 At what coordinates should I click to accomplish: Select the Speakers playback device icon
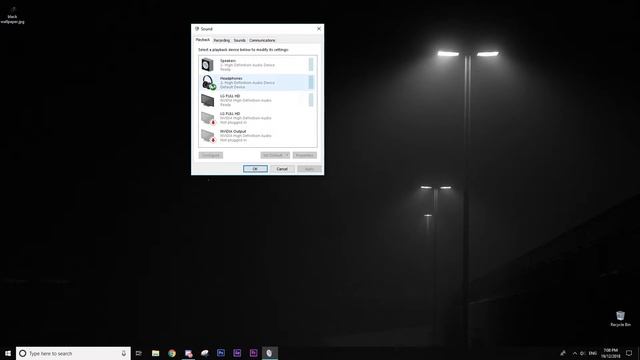tap(207, 64)
